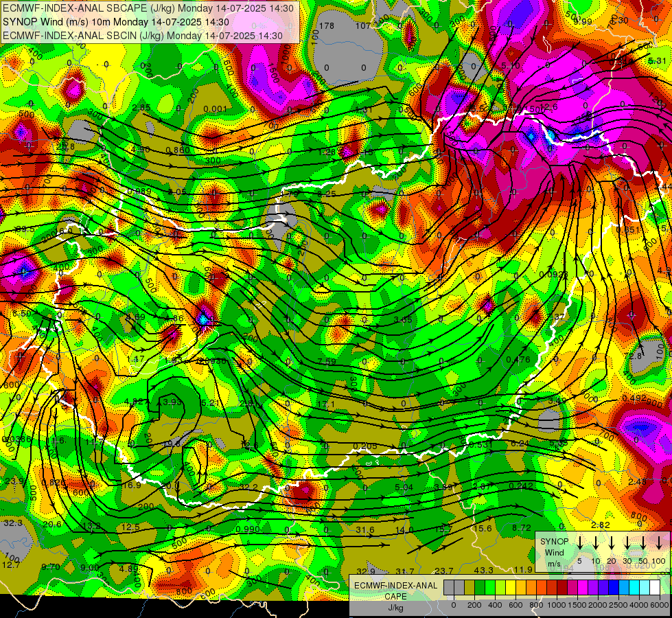The height and width of the screenshot is (618, 672).
Task: Click the 4000 label on the CAPE scale
Action: click(x=639, y=605)
